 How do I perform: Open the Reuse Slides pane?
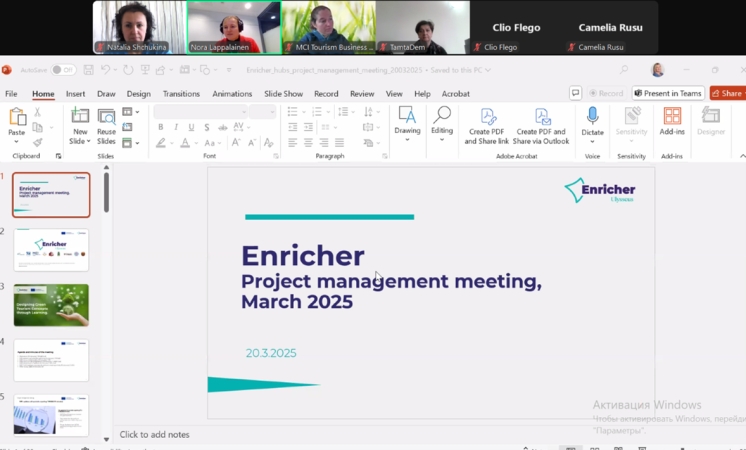(x=106, y=127)
